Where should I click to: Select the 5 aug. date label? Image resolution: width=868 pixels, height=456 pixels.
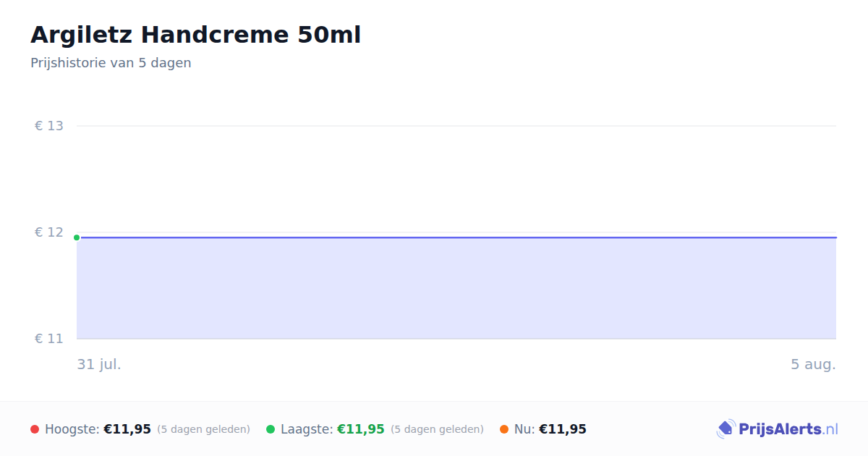[x=813, y=364]
